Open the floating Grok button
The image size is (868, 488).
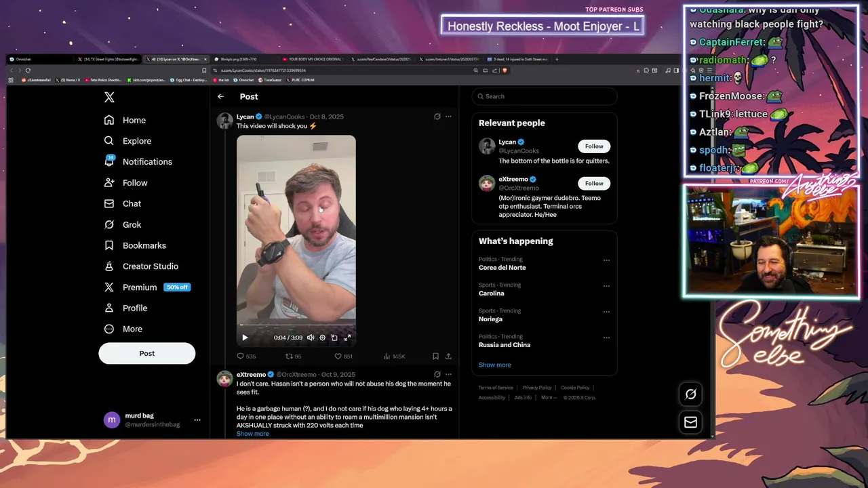[x=690, y=394]
